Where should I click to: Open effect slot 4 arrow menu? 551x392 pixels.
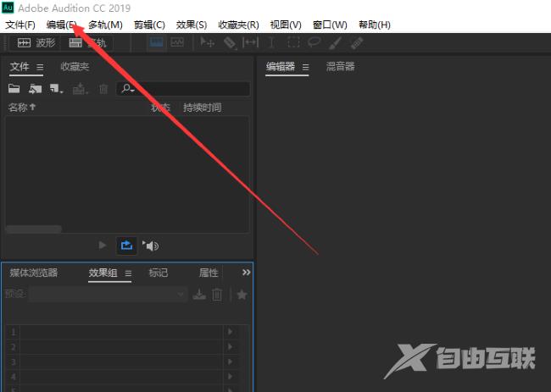231,377
